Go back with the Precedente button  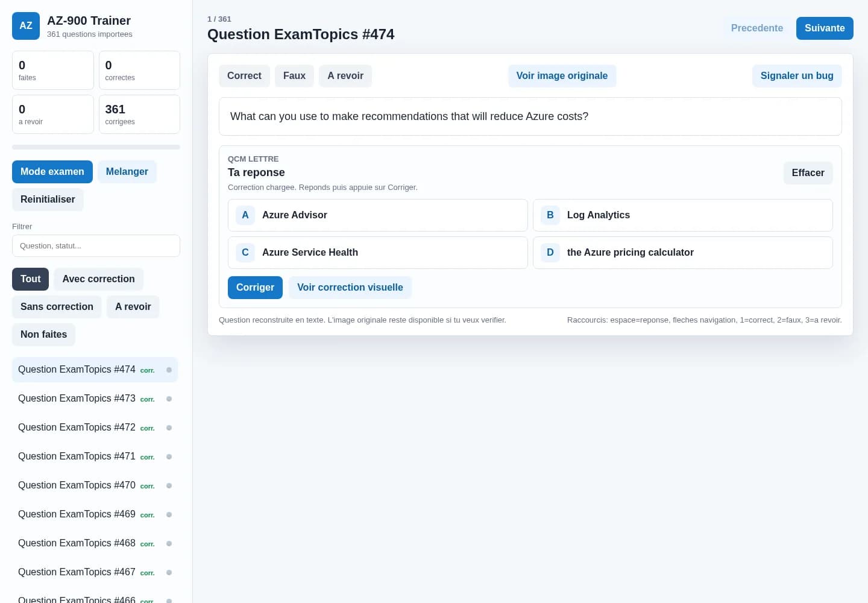click(757, 28)
